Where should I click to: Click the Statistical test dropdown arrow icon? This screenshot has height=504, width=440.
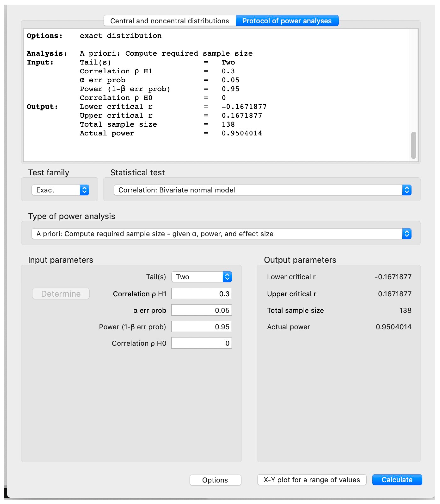pos(407,190)
